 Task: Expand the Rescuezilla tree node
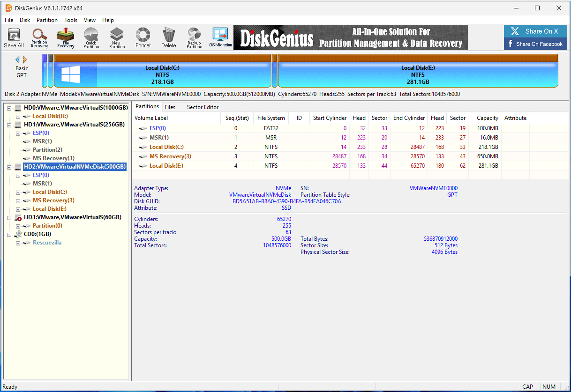click(x=18, y=243)
